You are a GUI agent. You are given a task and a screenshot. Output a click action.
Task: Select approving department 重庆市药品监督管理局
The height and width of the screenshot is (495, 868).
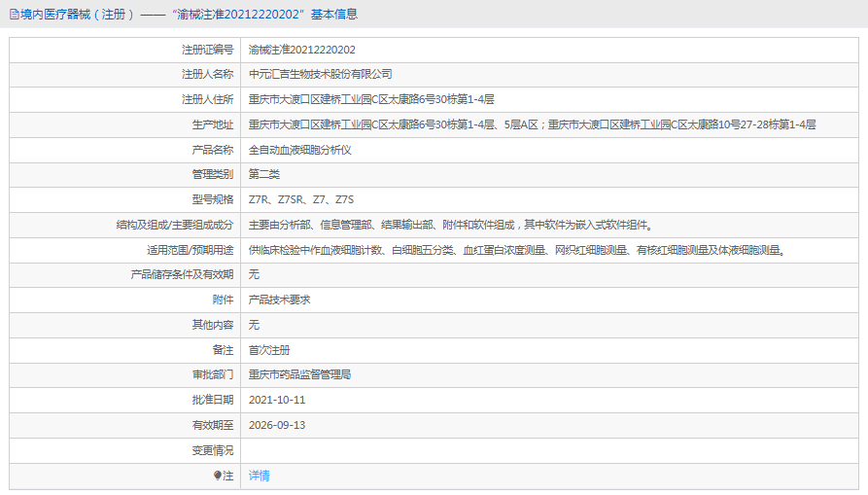click(299, 374)
